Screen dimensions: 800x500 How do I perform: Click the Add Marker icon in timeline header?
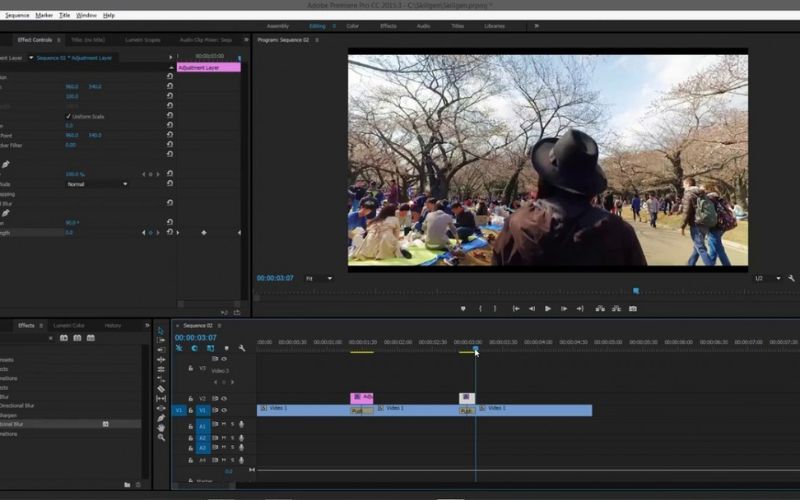click(x=227, y=348)
